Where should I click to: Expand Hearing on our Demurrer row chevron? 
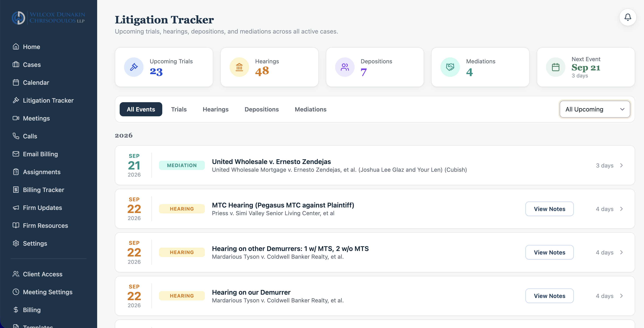pos(621,296)
